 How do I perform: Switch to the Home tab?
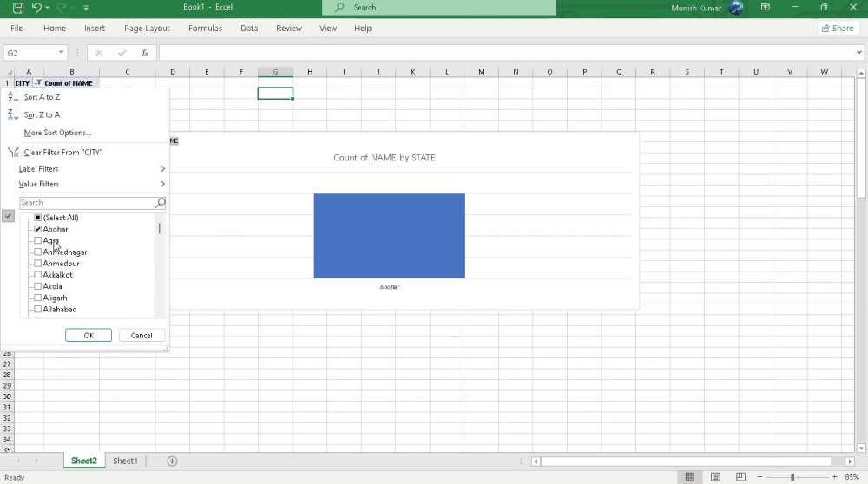click(54, 29)
